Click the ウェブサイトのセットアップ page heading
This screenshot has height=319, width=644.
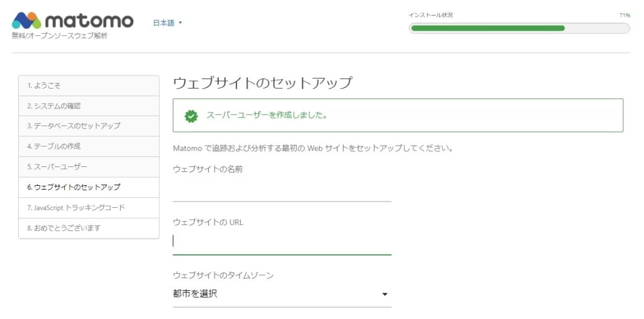(x=263, y=83)
